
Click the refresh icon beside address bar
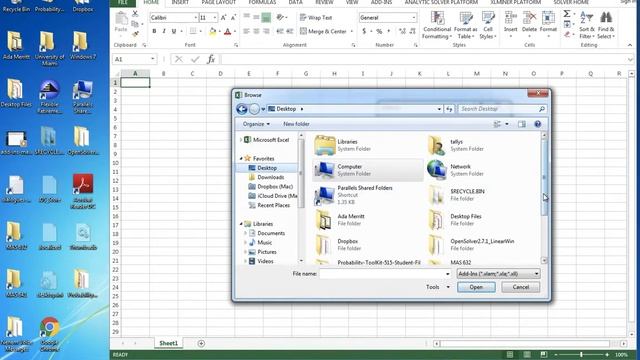(x=449, y=109)
